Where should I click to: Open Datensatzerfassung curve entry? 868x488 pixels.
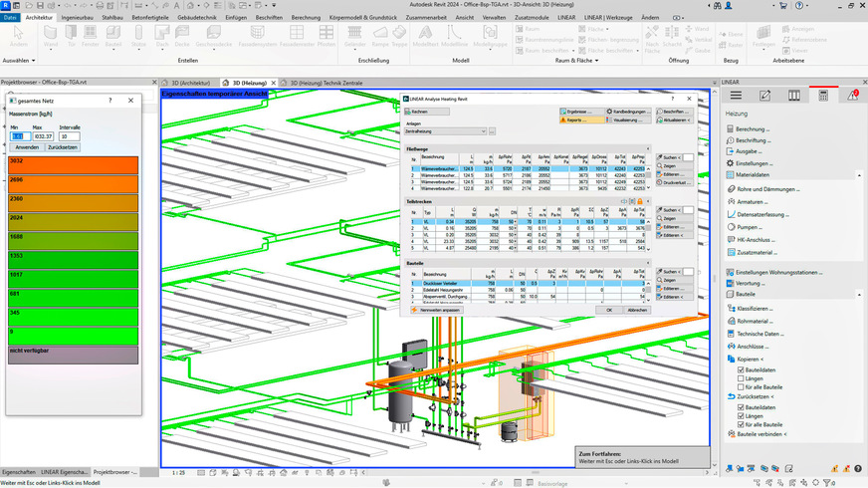click(759, 214)
